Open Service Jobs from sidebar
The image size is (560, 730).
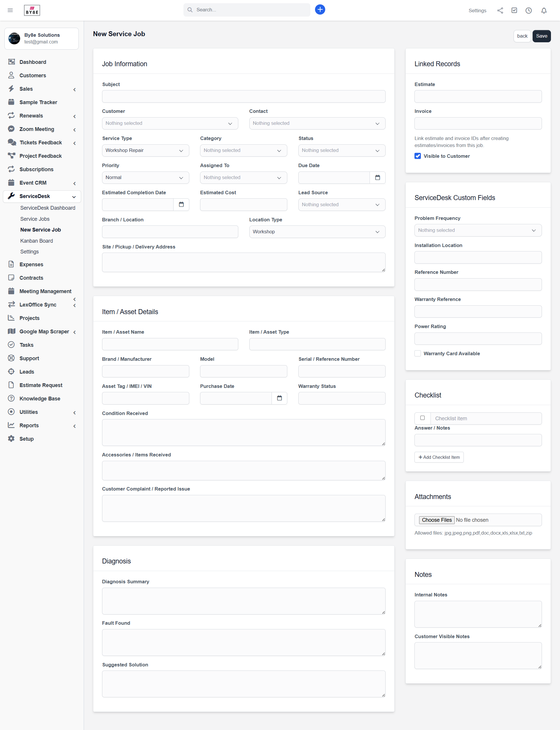click(35, 219)
